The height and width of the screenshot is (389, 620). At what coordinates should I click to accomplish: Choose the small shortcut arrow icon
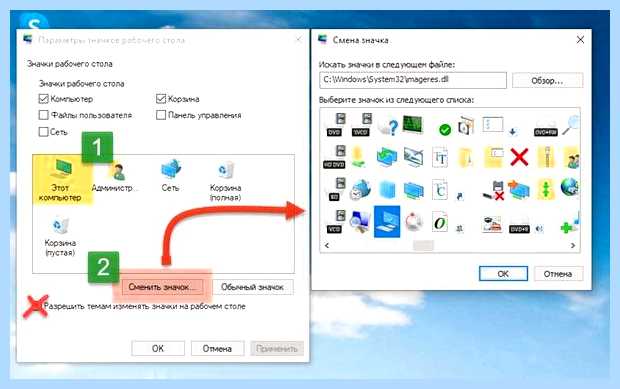460,196
